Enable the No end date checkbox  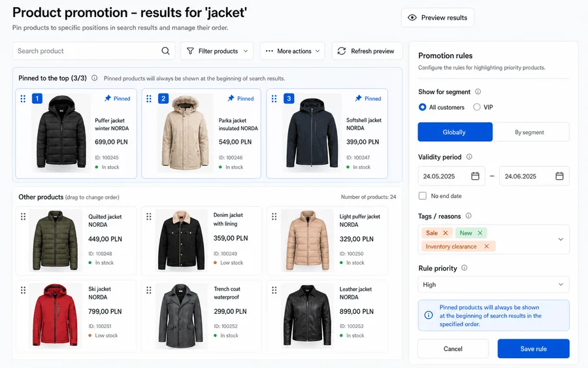[423, 196]
